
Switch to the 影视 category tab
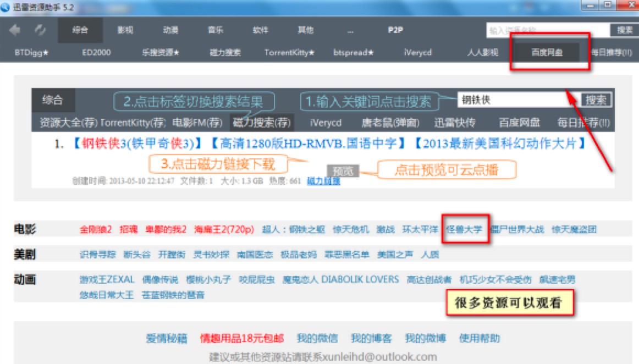coord(124,30)
